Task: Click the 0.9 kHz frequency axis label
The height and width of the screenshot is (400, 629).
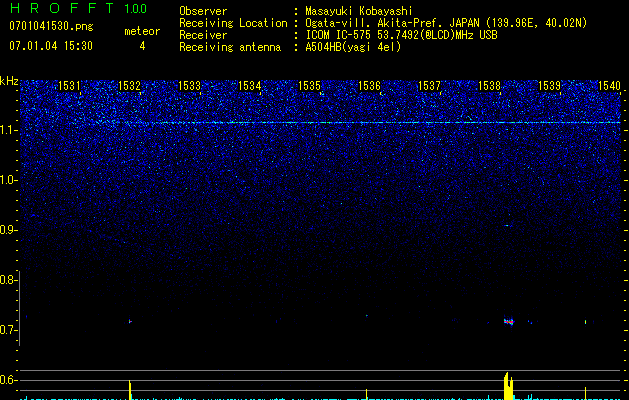Action: (8, 230)
